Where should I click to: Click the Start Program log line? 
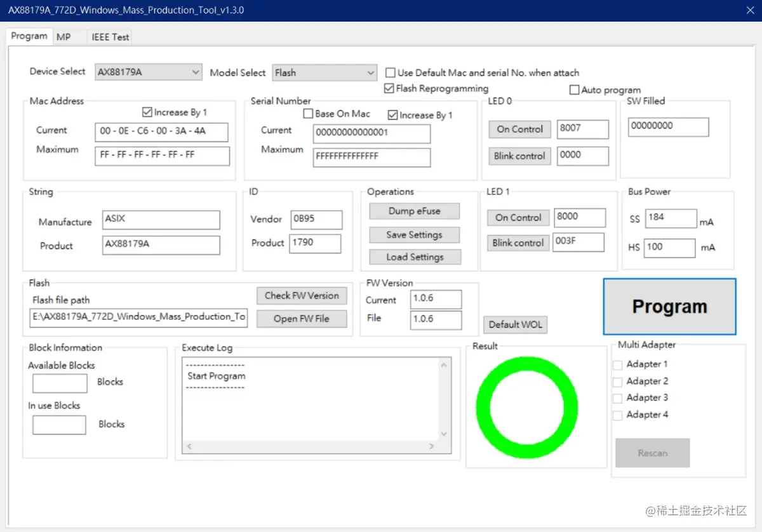pyautogui.click(x=217, y=376)
